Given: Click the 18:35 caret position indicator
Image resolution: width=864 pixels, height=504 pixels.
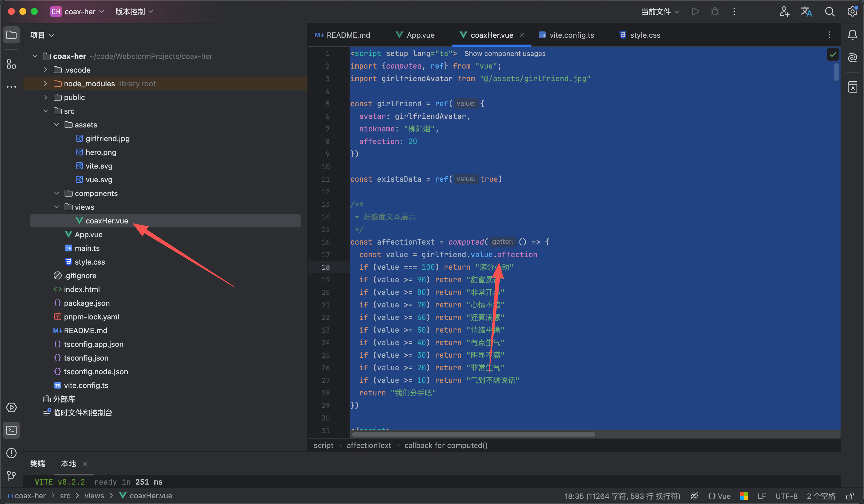Looking at the screenshot, I should (x=622, y=496).
